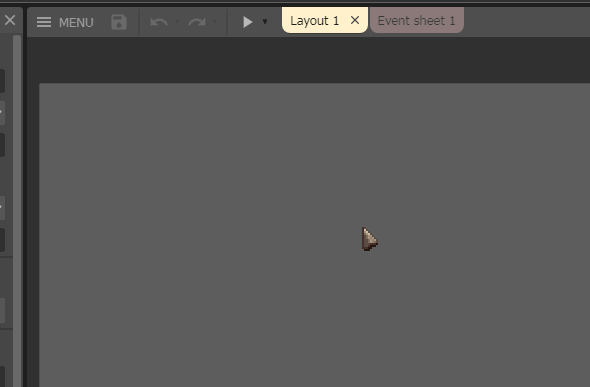Screen dimensions: 590x387
Task: Click the Redo arrow icon
Action: coord(197,22)
